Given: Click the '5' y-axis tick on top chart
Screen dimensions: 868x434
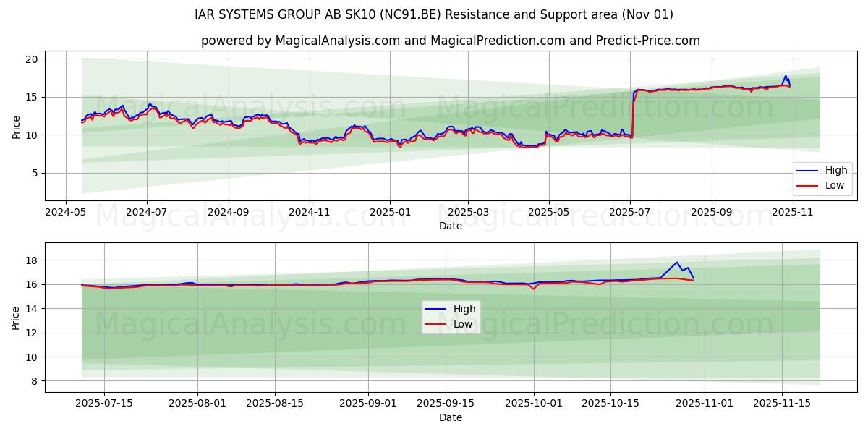Looking at the screenshot, I should click(35, 173).
